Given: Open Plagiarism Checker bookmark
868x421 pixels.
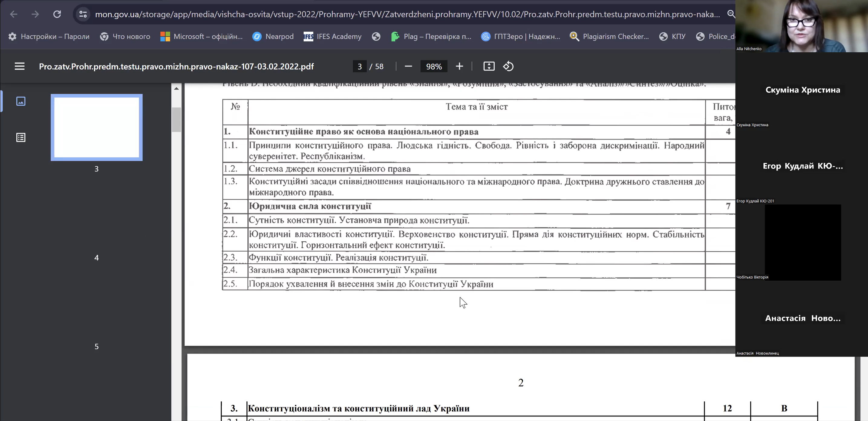Looking at the screenshot, I should click(x=609, y=36).
